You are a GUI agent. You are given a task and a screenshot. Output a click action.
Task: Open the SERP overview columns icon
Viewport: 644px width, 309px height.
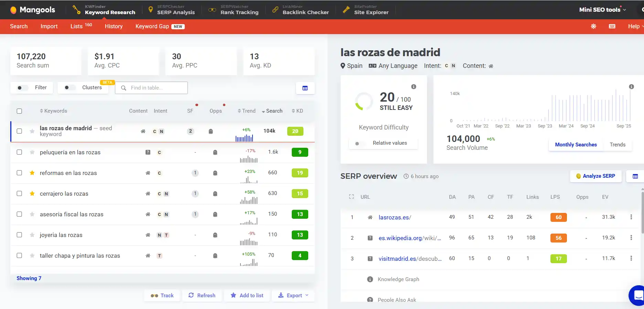(x=635, y=176)
